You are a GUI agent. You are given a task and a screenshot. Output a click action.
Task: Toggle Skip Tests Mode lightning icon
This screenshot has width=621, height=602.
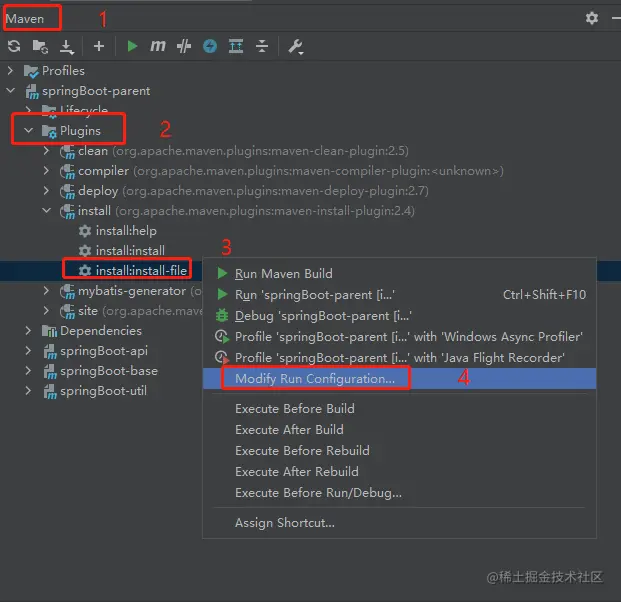pyautogui.click(x=210, y=46)
